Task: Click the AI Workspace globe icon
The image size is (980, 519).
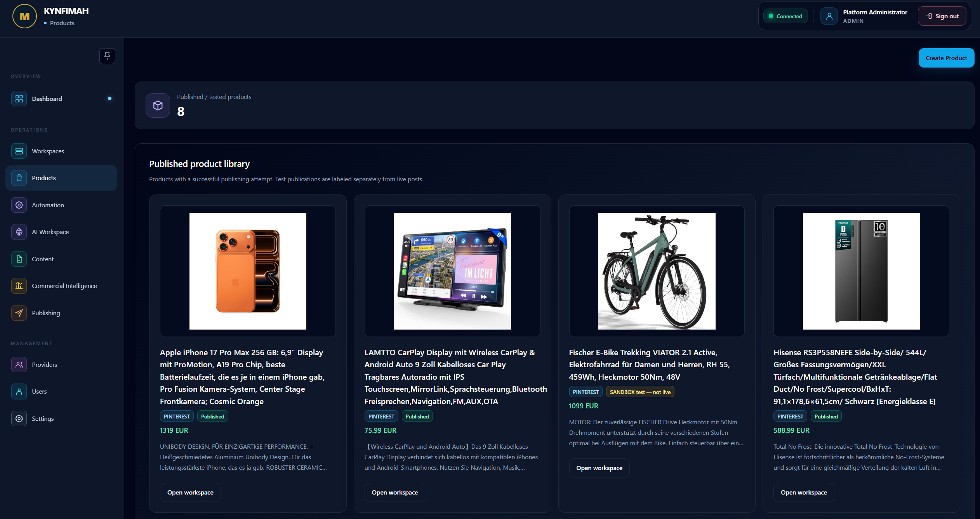Action: pyautogui.click(x=19, y=232)
